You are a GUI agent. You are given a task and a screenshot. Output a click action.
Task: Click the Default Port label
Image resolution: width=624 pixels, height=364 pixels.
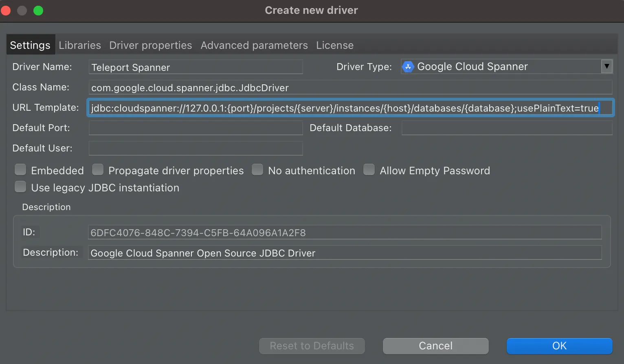tap(41, 128)
